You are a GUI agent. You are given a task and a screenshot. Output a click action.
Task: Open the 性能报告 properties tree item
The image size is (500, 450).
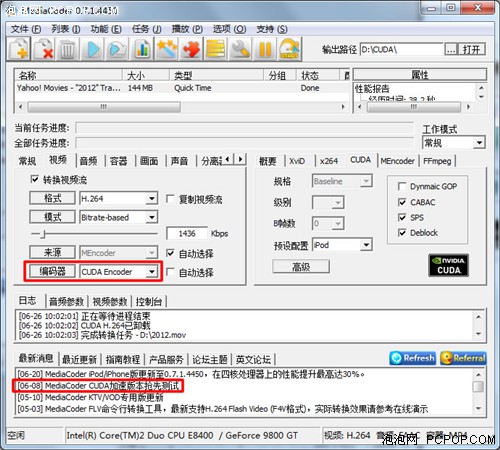(x=372, y=88)
